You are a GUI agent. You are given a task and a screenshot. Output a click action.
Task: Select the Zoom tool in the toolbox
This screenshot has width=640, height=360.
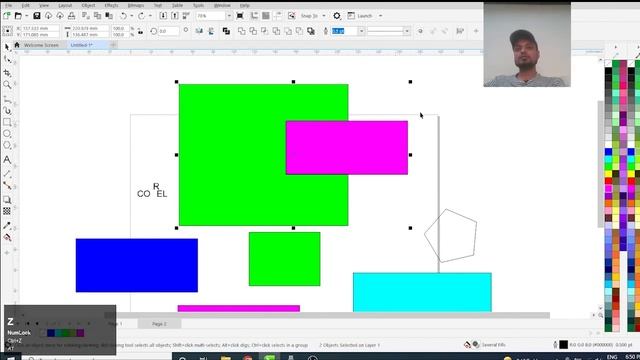(x=7, y=85)
